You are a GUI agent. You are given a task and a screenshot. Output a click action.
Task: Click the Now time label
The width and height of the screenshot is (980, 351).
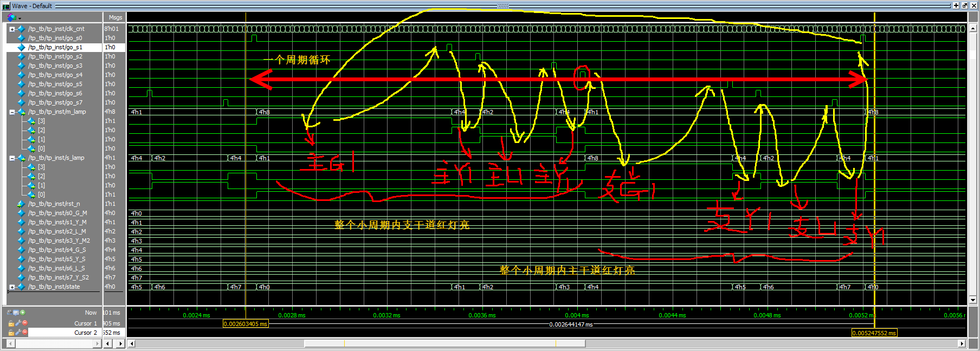tap(91, 313)
